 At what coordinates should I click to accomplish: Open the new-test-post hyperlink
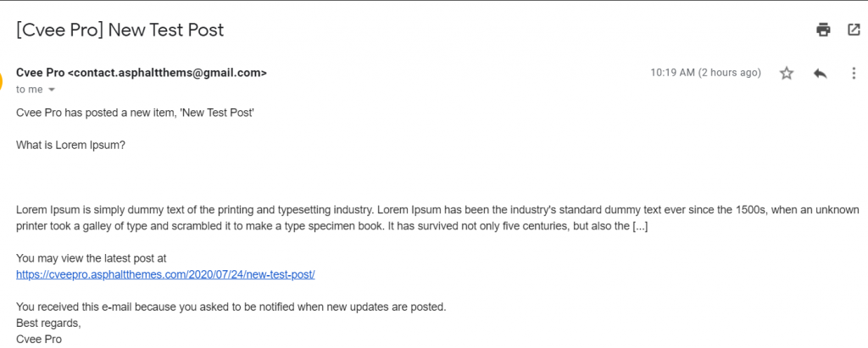click(x=165, y=274)
